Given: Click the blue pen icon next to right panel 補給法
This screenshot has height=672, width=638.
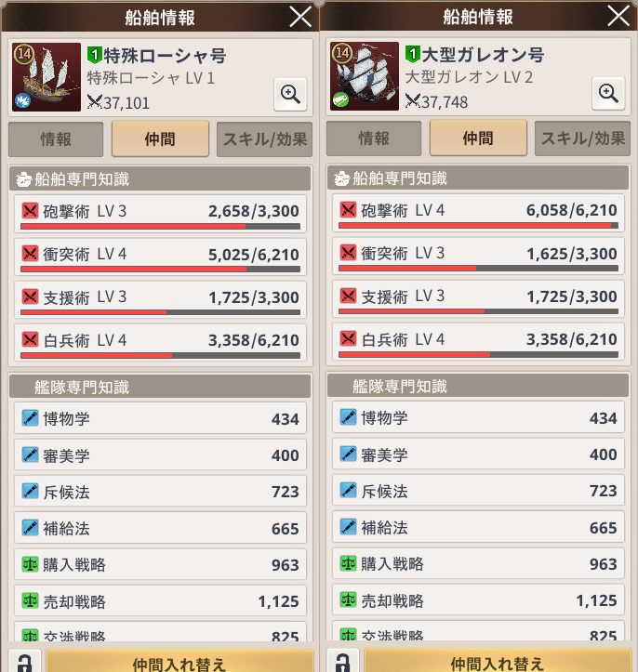Looking at the screenshot, I should point(348,527).
